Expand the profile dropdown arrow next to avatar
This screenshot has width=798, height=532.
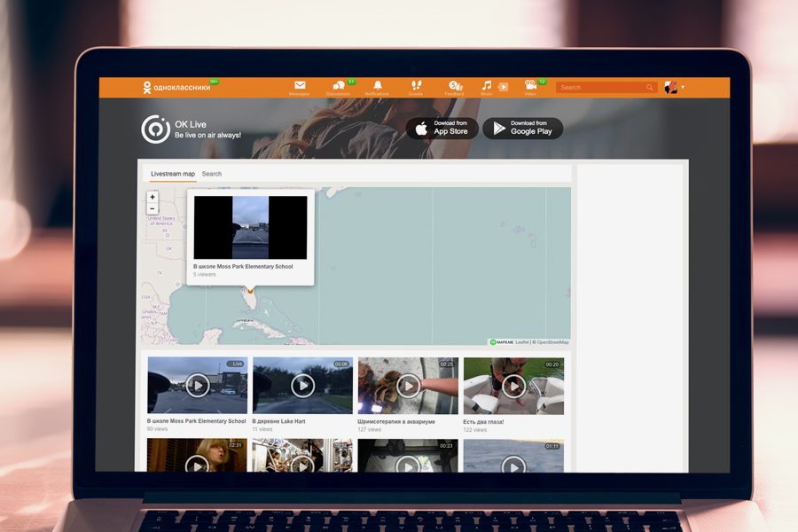tap(683, 87)
